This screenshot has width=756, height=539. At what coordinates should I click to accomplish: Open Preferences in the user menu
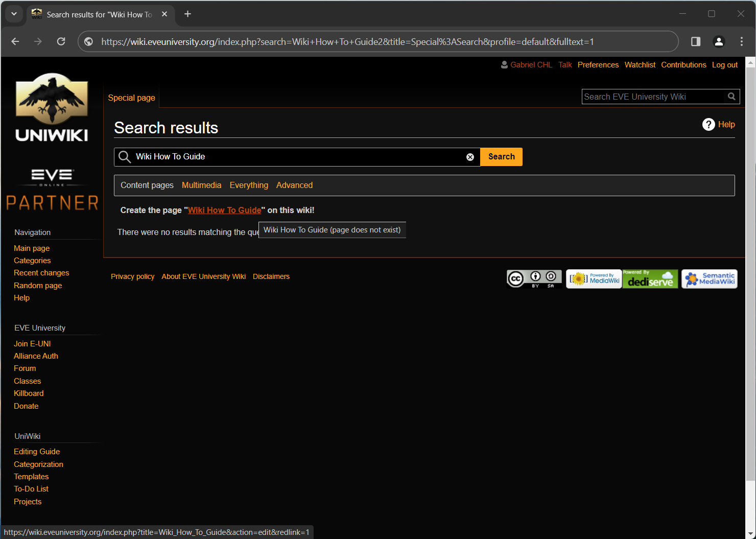tap(598, 65)
